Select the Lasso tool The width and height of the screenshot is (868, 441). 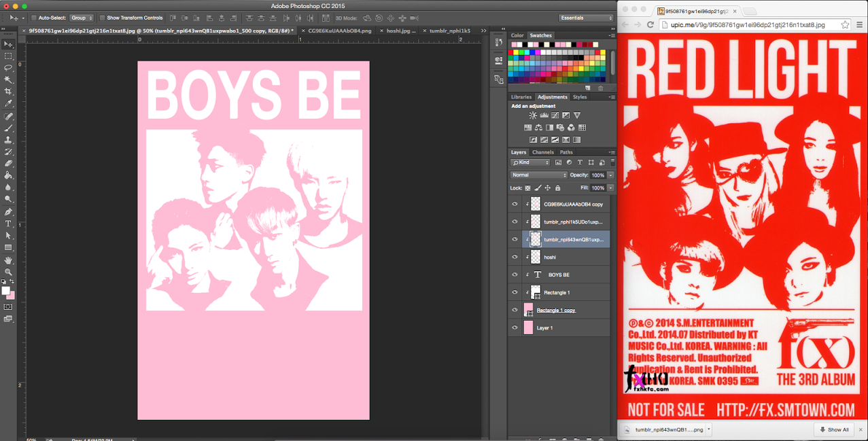8,68
